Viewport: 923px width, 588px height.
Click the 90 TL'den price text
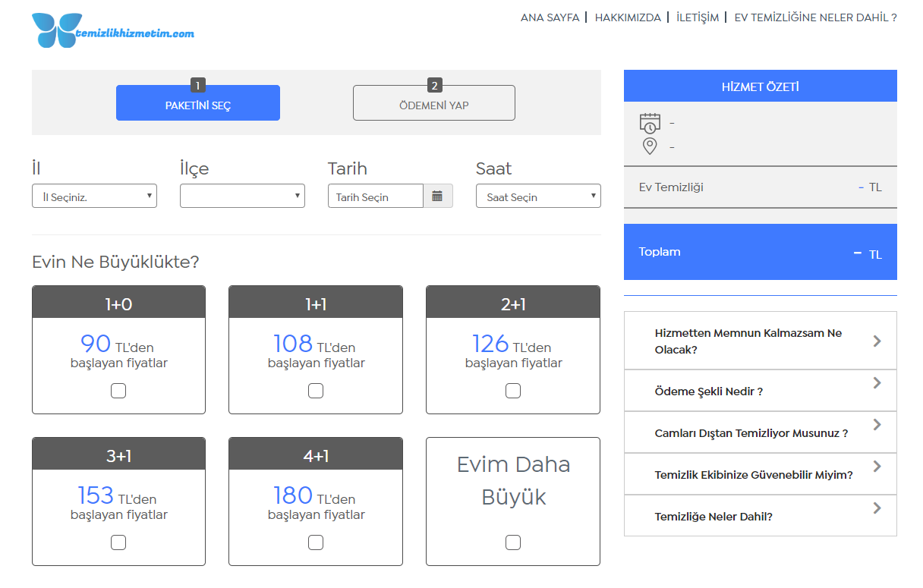[x=117, y=344]
